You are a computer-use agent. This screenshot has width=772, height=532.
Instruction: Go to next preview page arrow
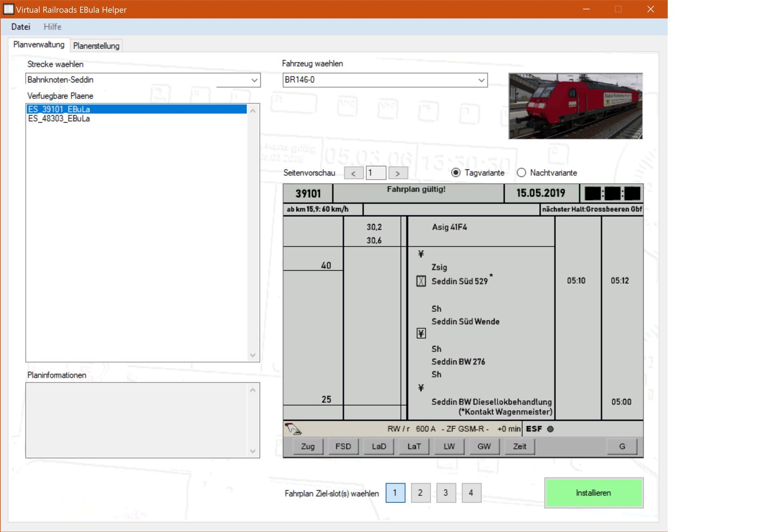(398, 173)
